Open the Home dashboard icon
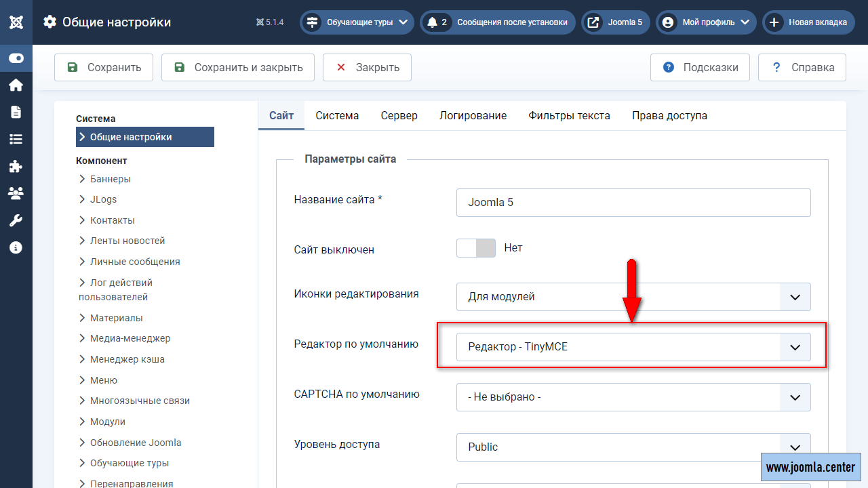Image resolution: width=868 pixels, height=488 pixels. point(16,85)
